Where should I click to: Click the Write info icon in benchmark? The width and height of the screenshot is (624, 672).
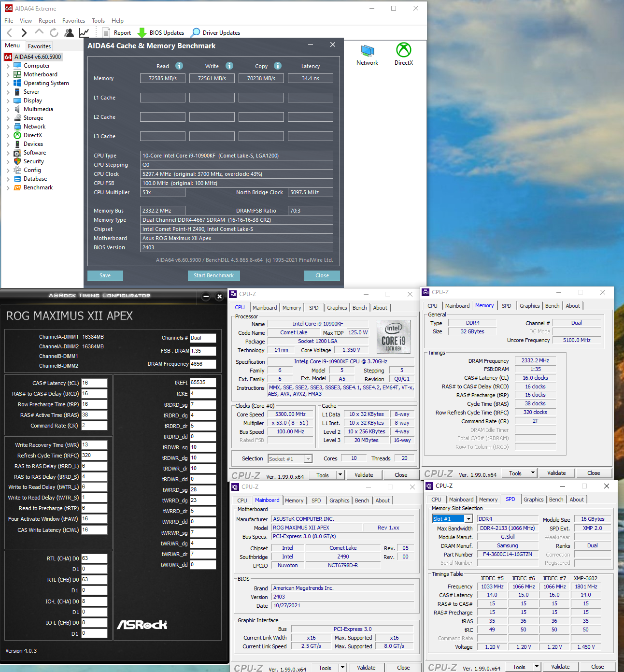(x=229, y=66)
